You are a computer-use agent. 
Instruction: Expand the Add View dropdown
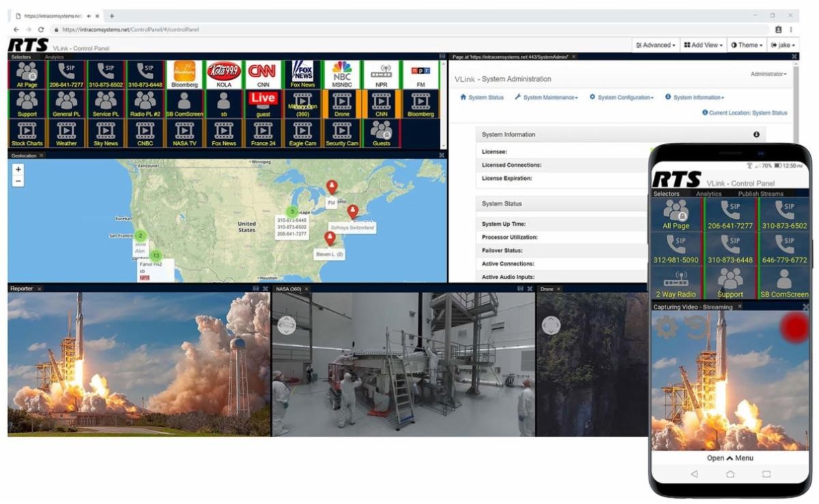[701, 45]
